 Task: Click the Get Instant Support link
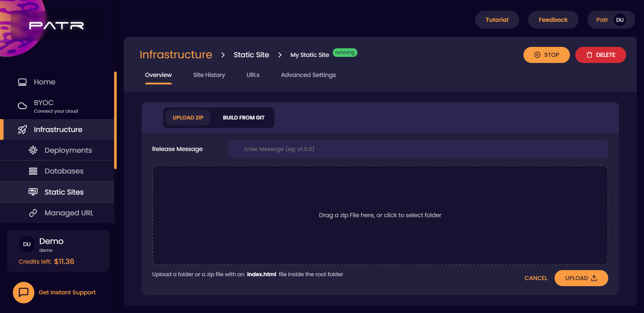pyautogui.click(x=67, y=292)
